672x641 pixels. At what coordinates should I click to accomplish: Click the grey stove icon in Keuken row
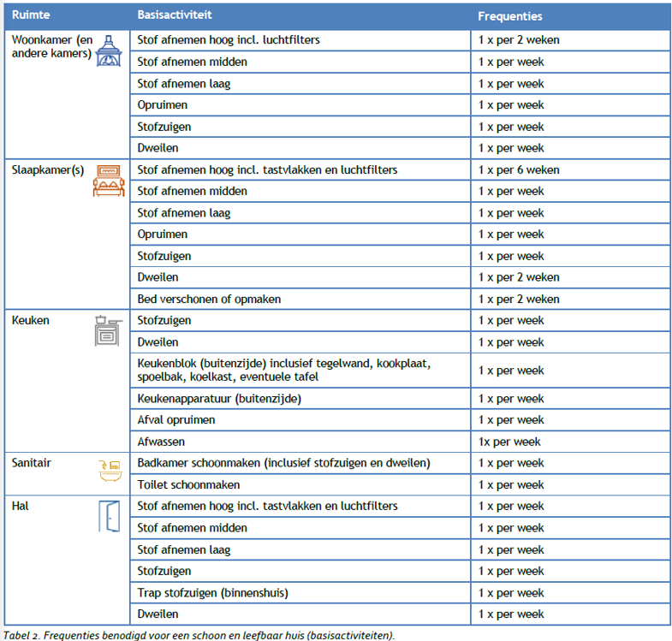click(108, 330)
